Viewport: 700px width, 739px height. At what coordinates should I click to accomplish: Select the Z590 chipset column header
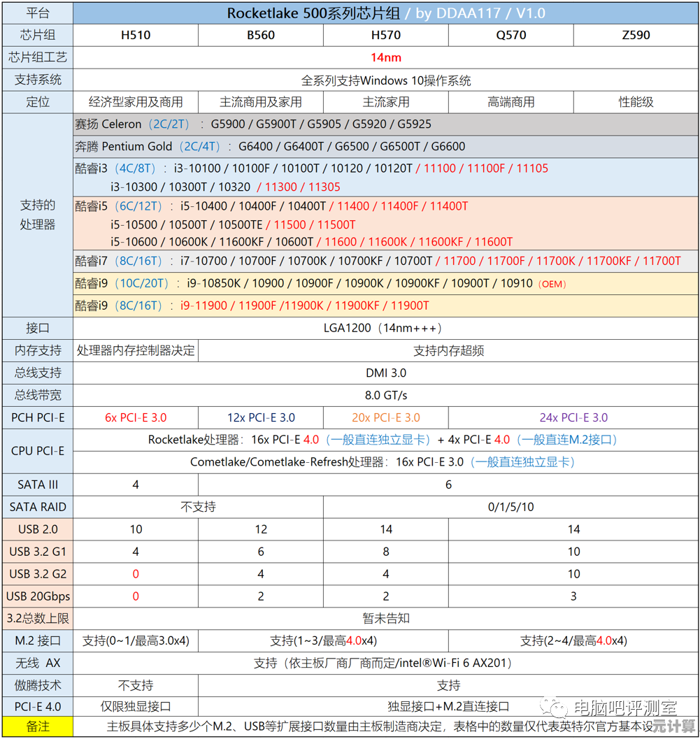[x=636, y=35]
